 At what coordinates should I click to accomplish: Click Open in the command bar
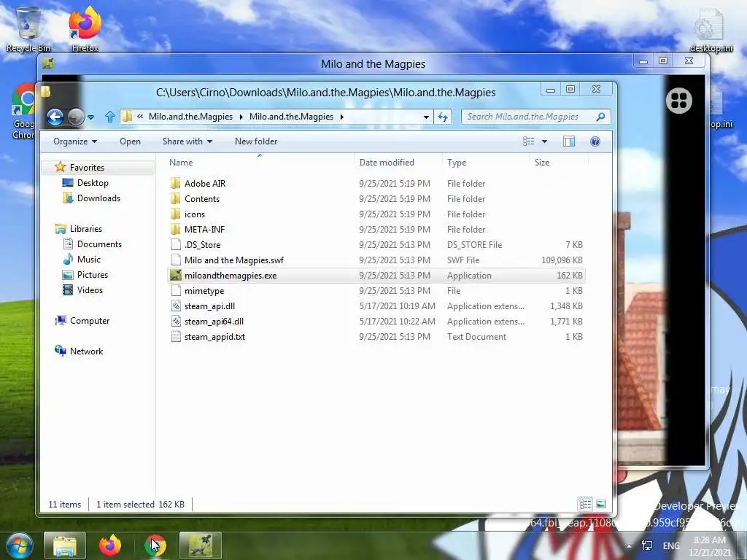(x=130, y=141)
